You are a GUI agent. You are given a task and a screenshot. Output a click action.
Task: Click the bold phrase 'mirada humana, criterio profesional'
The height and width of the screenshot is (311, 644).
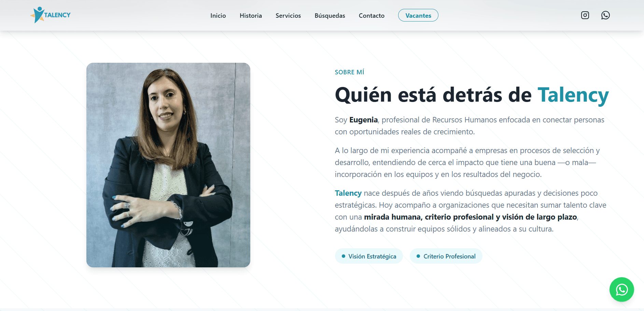pyautogui.click(x=429, y=217)
